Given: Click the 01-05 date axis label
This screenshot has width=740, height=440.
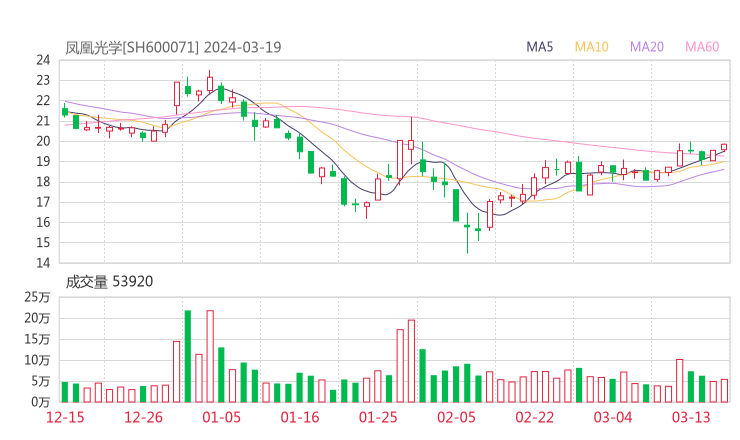Looking at the screenshot, I should coord(221,417).
